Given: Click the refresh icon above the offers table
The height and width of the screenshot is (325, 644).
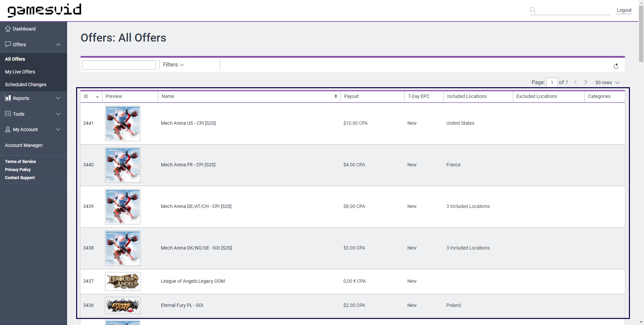Looking at the screenshot, I should [616, 66].
